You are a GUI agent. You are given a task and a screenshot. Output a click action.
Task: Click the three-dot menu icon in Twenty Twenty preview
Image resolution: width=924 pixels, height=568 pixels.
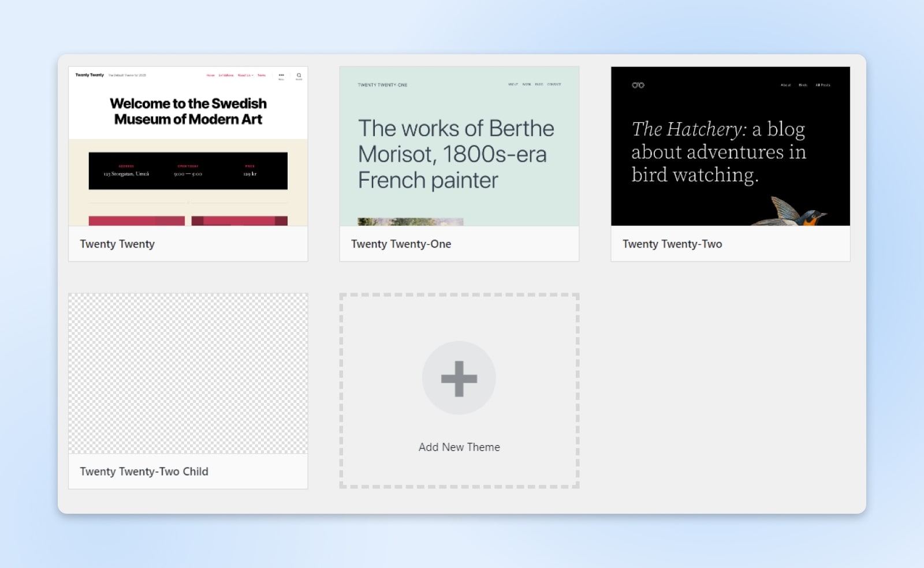[281, 75]
